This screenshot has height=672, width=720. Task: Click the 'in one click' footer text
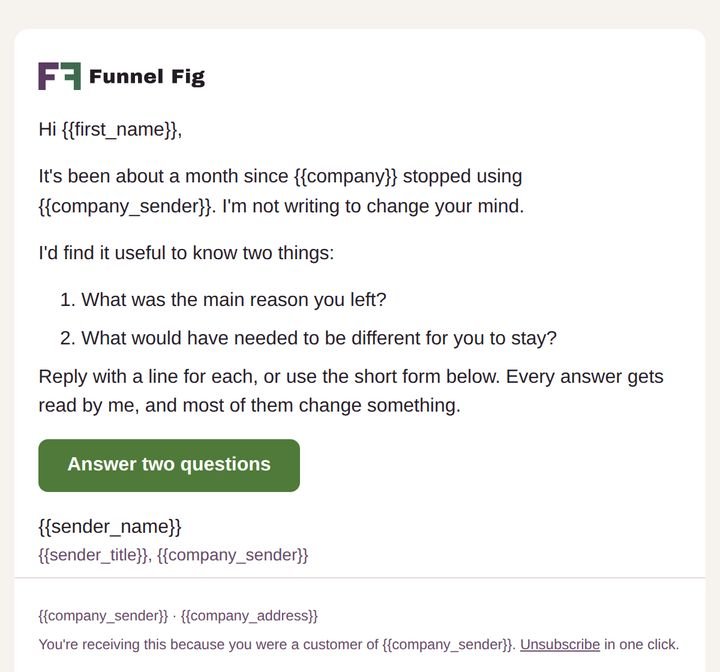tap(641, 644)
